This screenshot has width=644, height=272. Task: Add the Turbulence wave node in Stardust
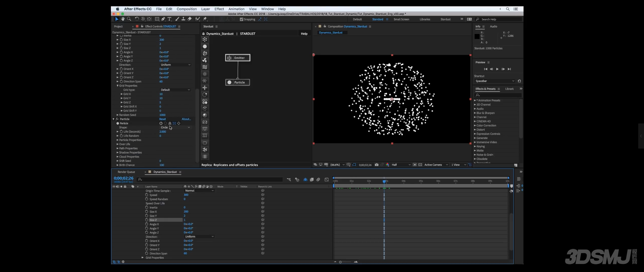pyautogui.click(x=205, y=67)
